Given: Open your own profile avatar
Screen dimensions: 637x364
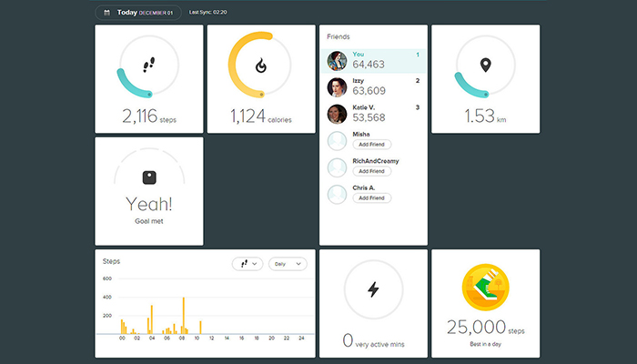Looking at the screenshot, I should (x=338, y=61).
